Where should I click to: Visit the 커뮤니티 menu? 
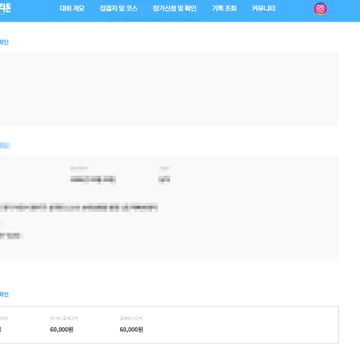(x=264, y=9)
